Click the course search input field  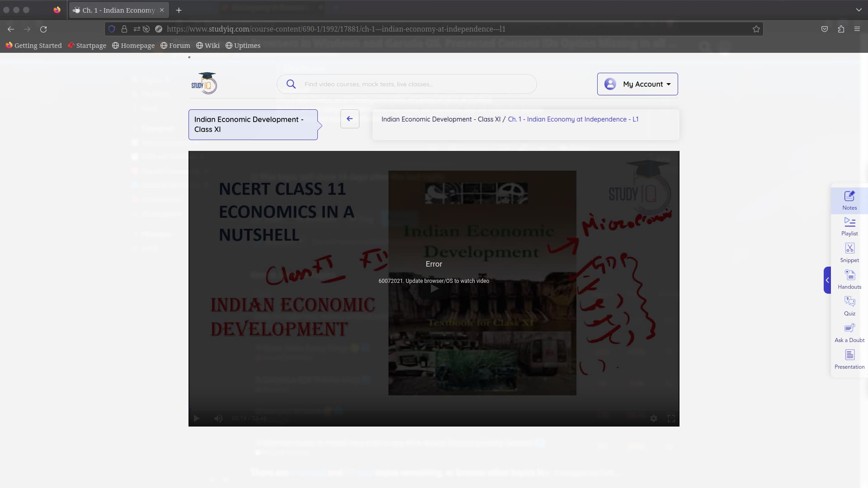coord(407,84)
